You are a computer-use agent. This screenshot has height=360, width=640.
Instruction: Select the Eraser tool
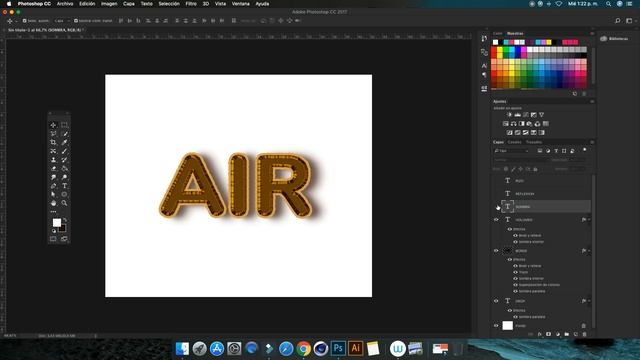pyautogui.click(x=53, y=169)
